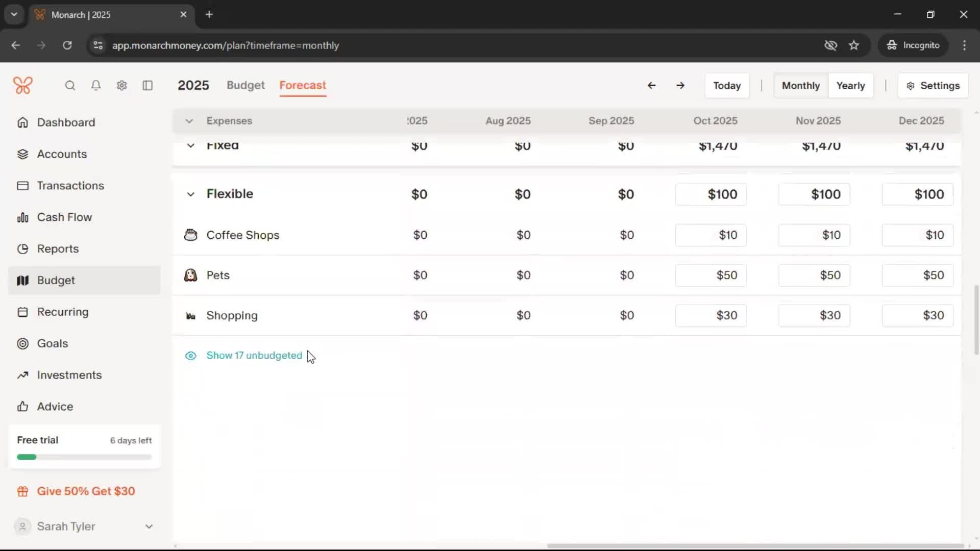
Task: Open the notifications bell
Action: 96,86
